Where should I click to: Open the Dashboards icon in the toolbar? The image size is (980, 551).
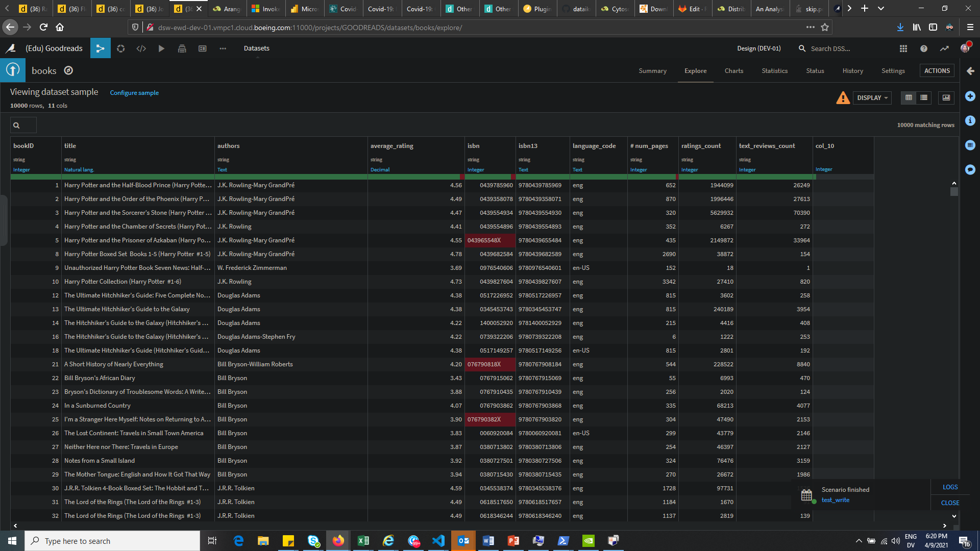coord(203,48)
